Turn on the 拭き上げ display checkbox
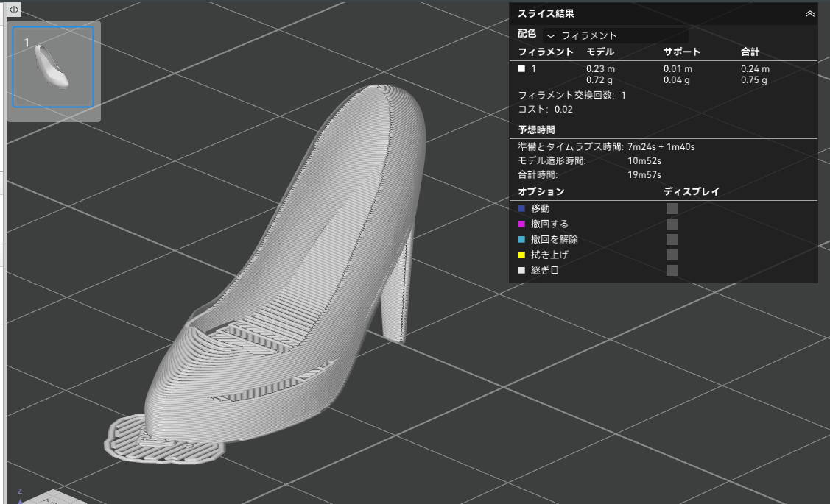The image size is (830, 504). click(x=672, y=255)
